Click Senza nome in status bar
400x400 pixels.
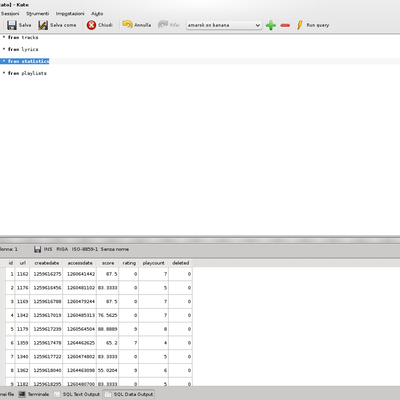115,249
